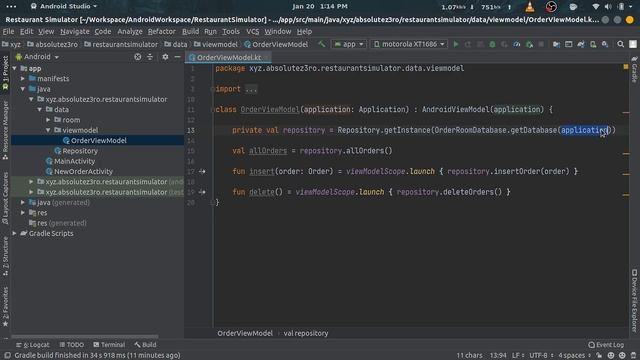Screen dimensions: 640x360
Task: Click the Search Everywhere magnifier icon
Action: pyautogui.click(x=620, y=44)
